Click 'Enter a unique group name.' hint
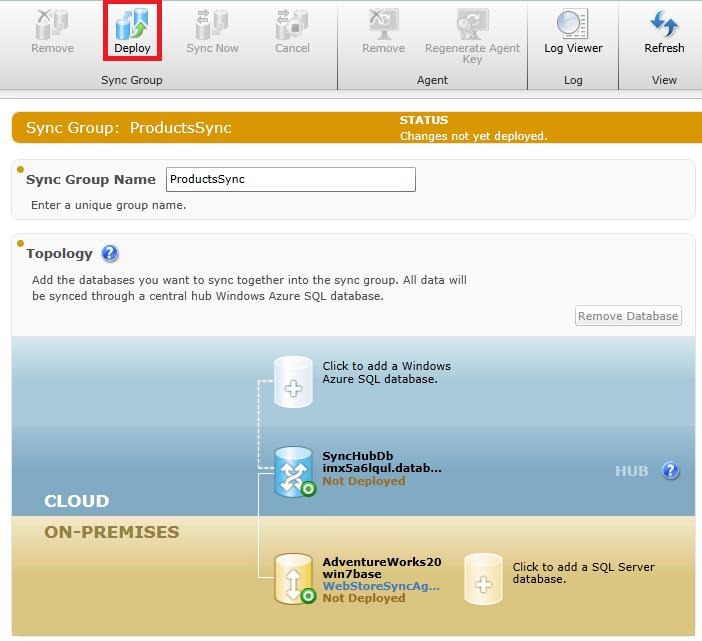The image size is (702, 641). (108, 205)
